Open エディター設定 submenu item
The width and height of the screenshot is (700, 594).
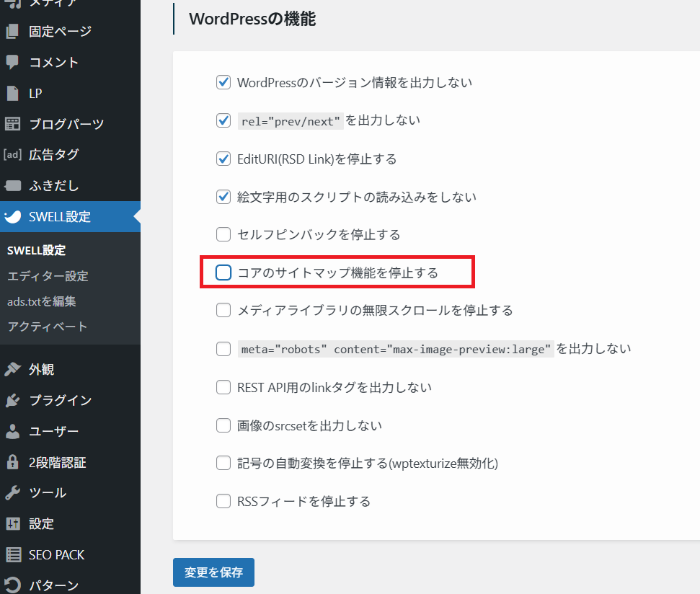48,276
